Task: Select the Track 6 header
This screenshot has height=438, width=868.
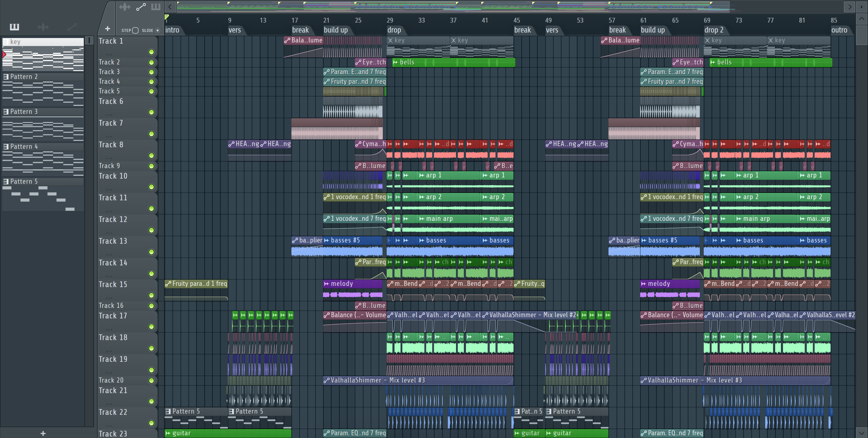Action: 127,107
